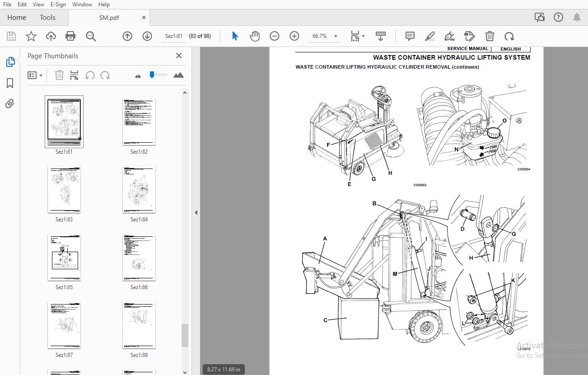Select page thumbnail Sez1:87
This screenshot has height=375, width=588.
64,325
